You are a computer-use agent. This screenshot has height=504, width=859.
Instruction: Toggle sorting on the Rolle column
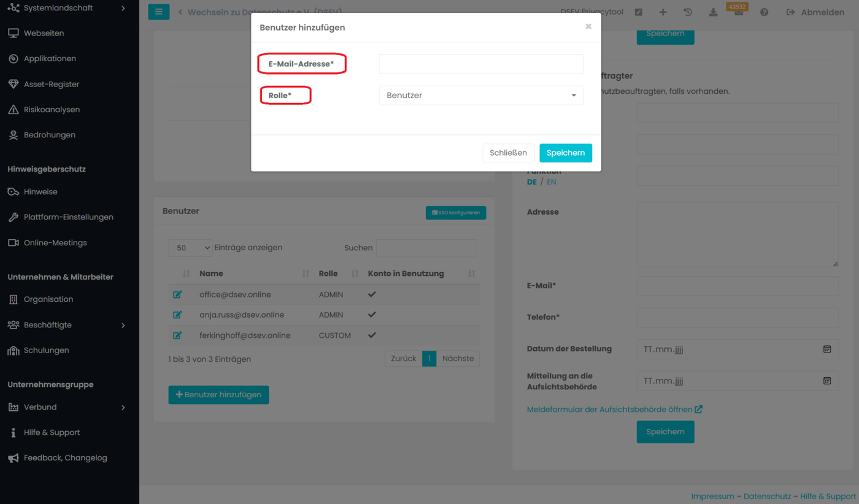[x=354, y=273]
